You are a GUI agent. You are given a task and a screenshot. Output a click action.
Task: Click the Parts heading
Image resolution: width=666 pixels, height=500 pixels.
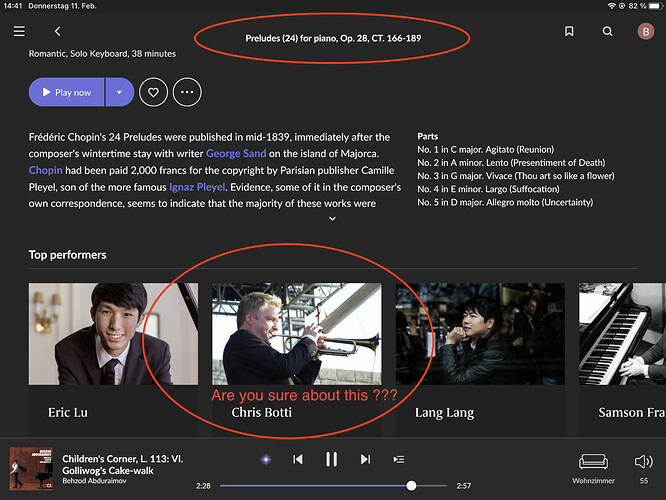point(428,136)
